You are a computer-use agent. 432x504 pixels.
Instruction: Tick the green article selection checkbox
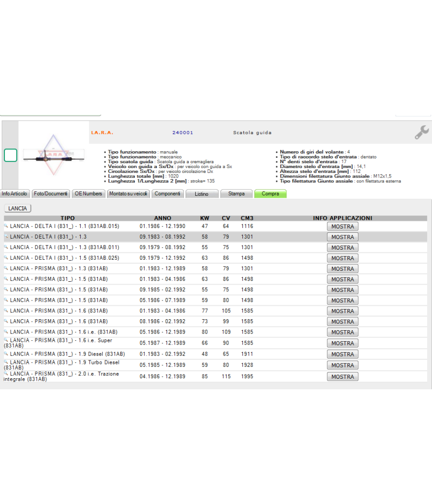tap(10, 155)
